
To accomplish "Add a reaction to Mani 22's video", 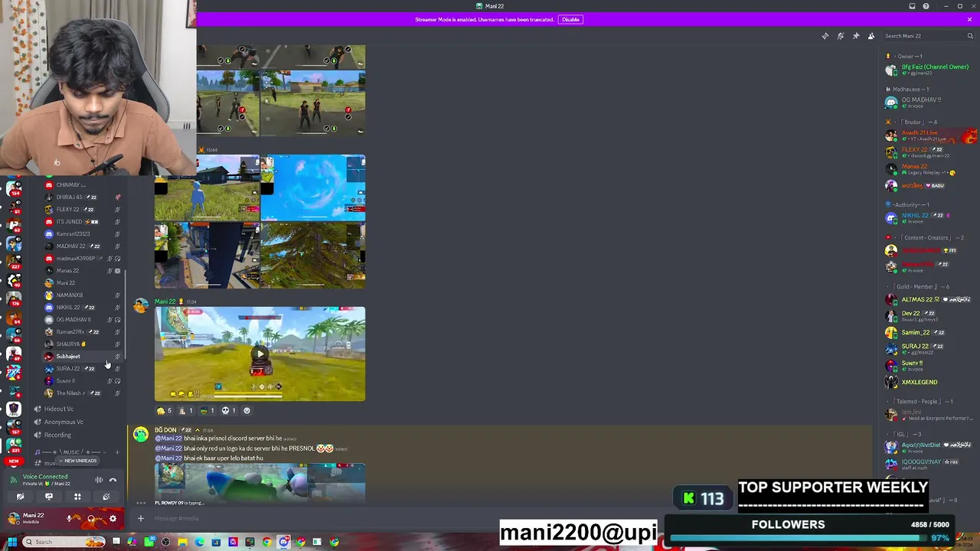I will 247,410.
